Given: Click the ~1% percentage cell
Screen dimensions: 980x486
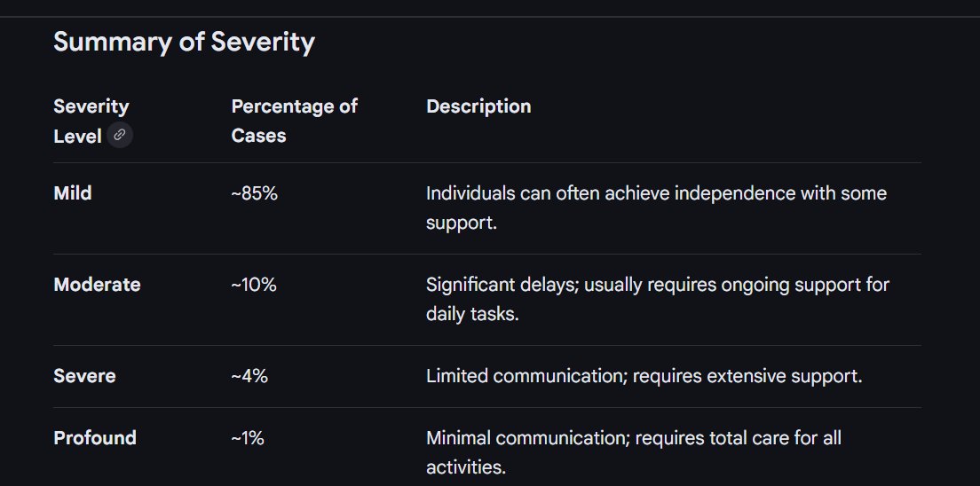Looking at the screenshot, I should (248, 438).
